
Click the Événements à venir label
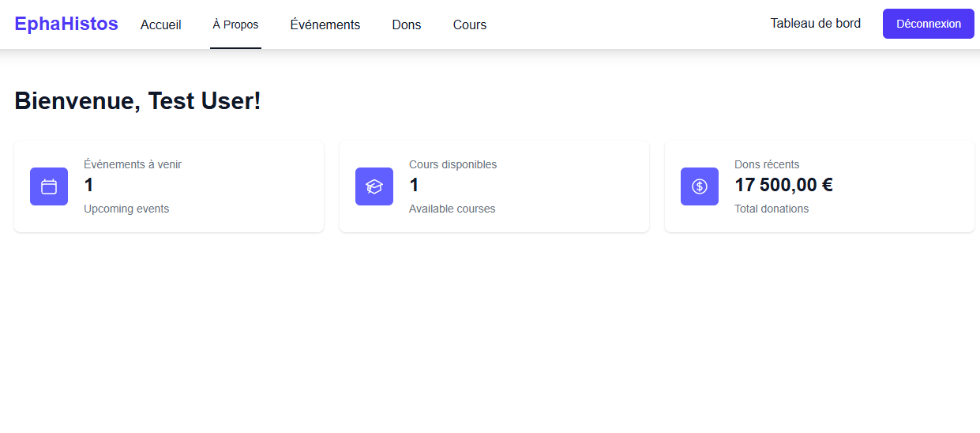[133, 164]
